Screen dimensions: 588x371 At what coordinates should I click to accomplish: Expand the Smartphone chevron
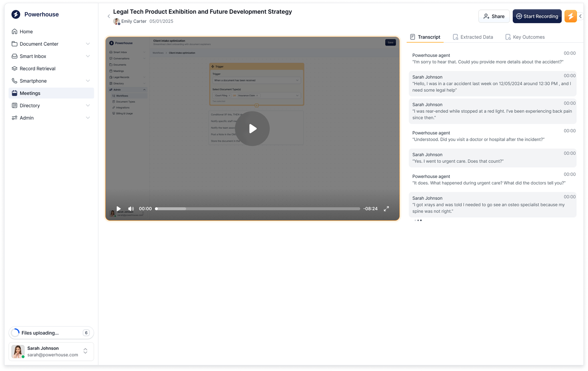click(x=88, y=81)
